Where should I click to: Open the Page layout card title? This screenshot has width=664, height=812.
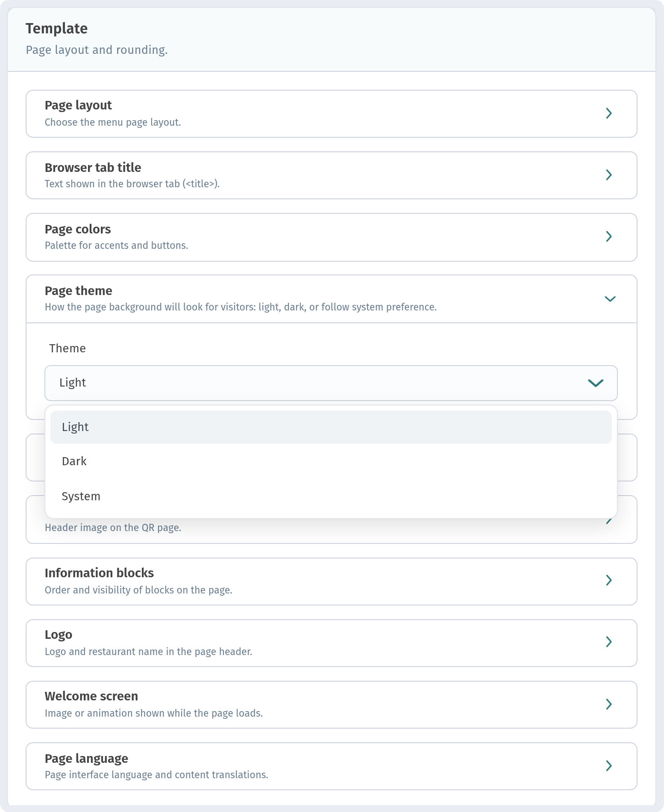[x=78, y=105]
